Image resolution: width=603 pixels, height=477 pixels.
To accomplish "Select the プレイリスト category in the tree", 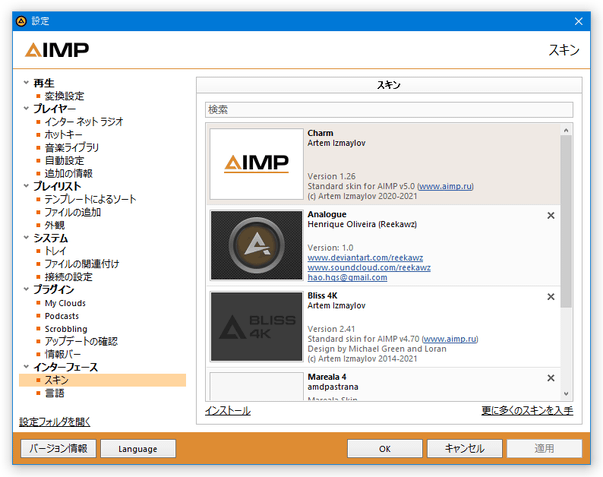I will click(57, 186).
